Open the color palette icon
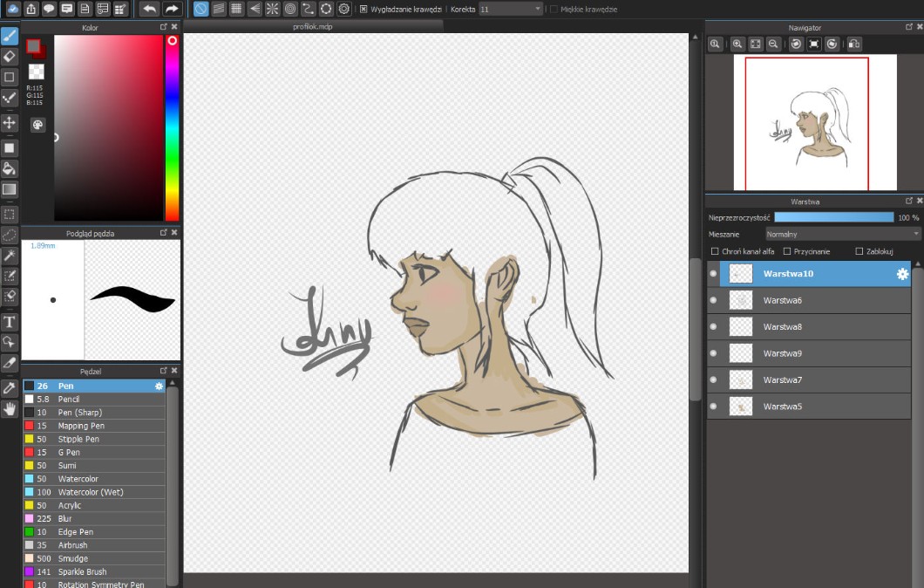This screenshot has height=588, width=924. pyautogui.click(x=37, y=125)
